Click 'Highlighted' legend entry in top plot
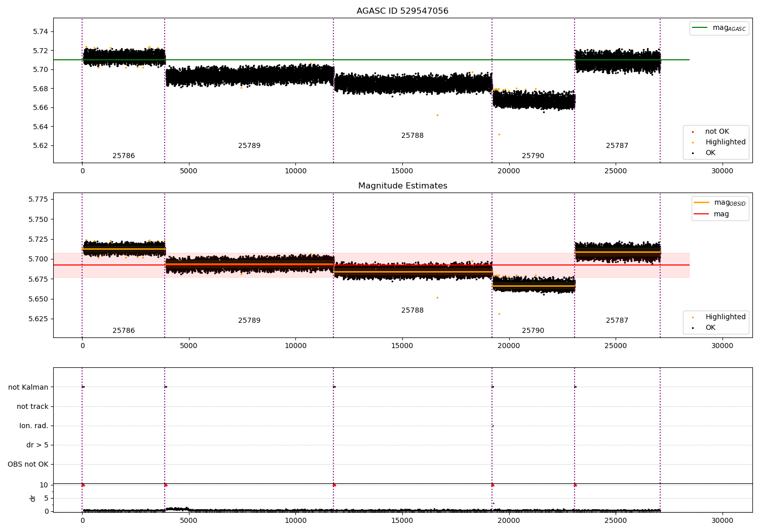The width and height of the screenshot is (760, 532). click(720, 142)
